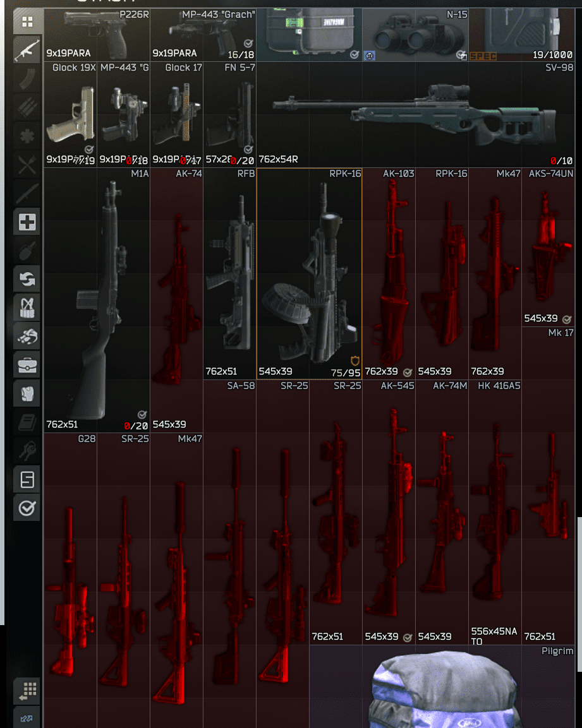The width and height of the screenshot is (582, 728).
Task: Filter stash by keys icon
Action: (27, 451)
